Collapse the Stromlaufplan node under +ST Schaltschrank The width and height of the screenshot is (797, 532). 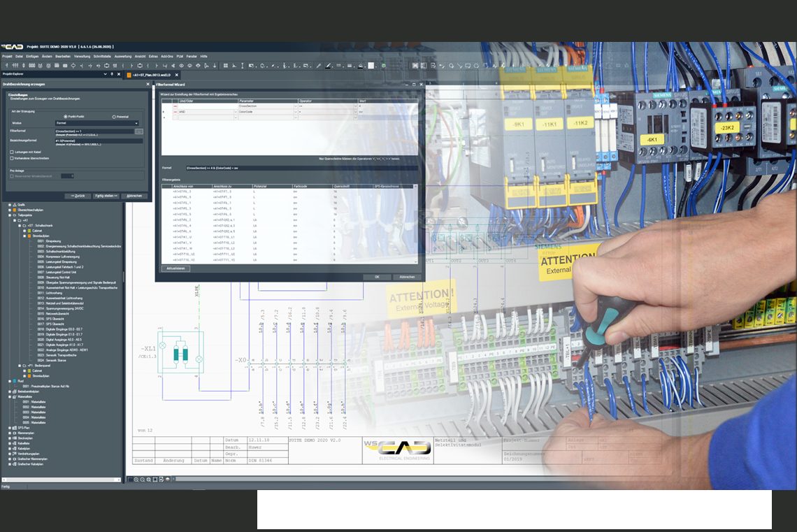(x=24, y=236)
